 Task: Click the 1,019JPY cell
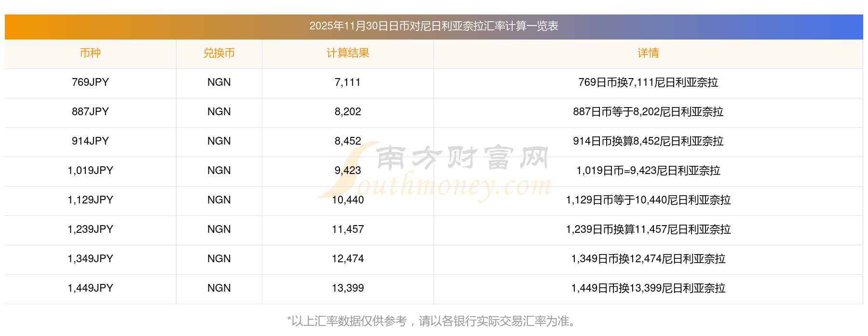tap(90, 171)
